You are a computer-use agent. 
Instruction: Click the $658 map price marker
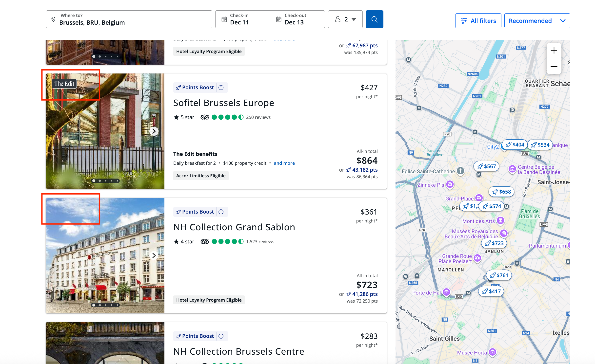501,192
